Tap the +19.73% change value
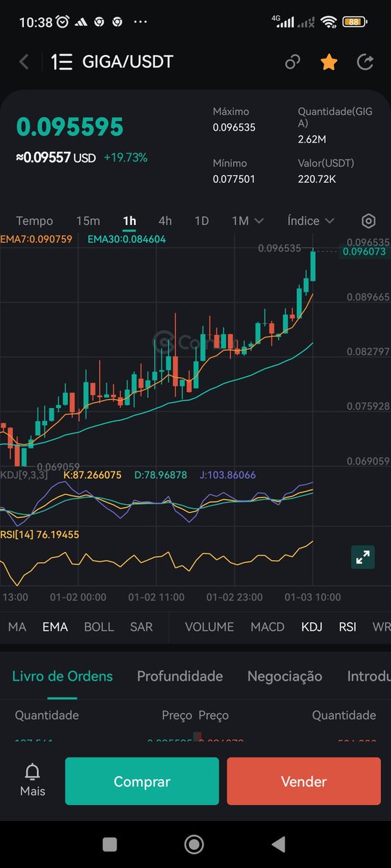 click(125, 157)
